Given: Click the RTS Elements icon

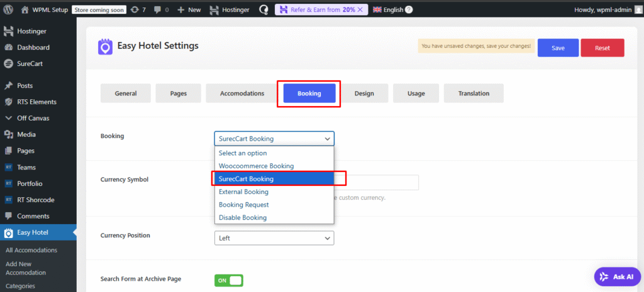Looking at the screenshot, I should [x=8, y=102].
